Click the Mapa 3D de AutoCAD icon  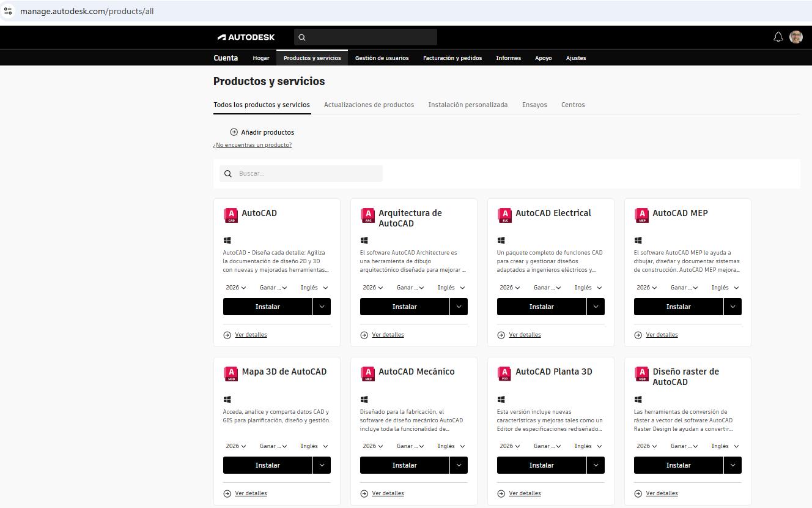[231, 373]
